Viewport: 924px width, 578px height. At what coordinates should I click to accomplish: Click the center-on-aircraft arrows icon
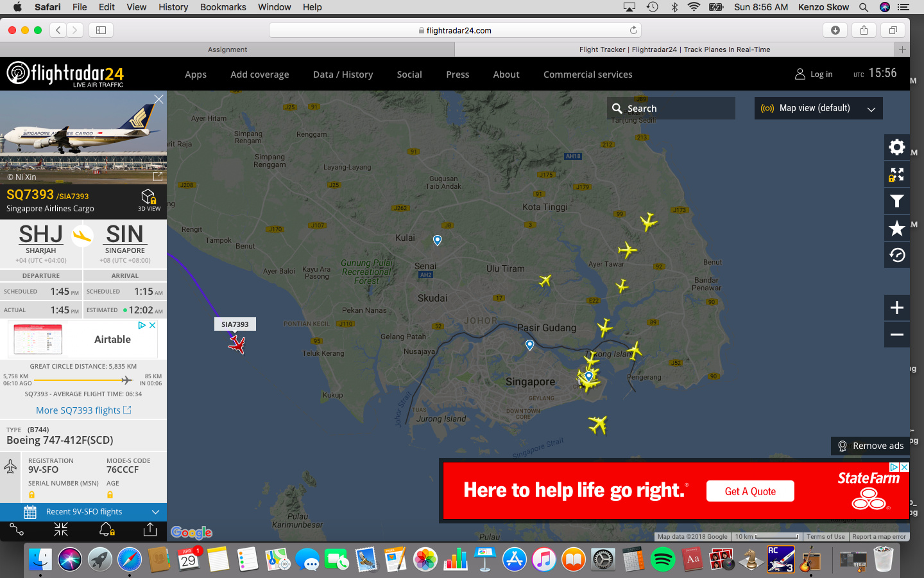61,530
